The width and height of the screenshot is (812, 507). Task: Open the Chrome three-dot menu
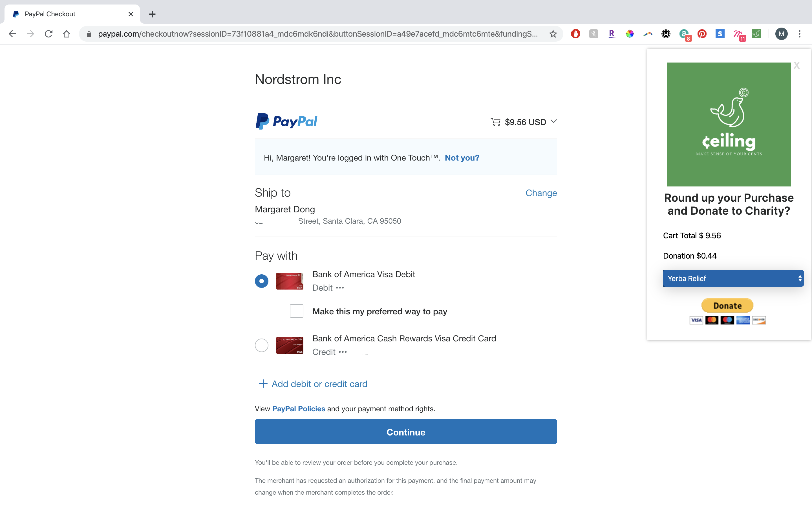point(799,34)
